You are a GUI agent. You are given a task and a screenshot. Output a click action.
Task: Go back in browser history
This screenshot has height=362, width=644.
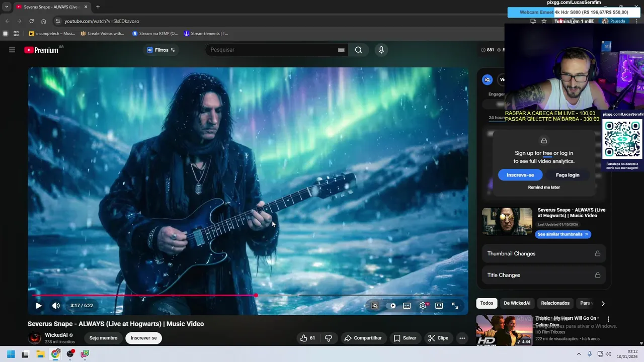point(7,21)
